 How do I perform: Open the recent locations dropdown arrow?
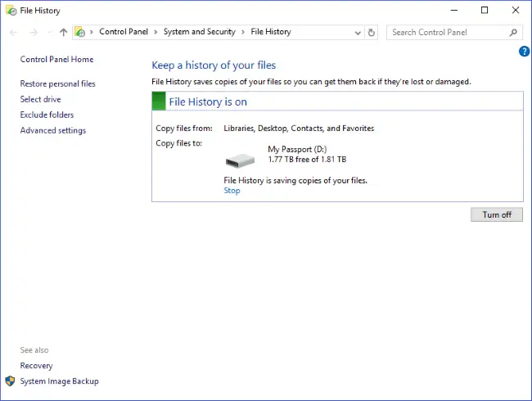pos(49,33)
